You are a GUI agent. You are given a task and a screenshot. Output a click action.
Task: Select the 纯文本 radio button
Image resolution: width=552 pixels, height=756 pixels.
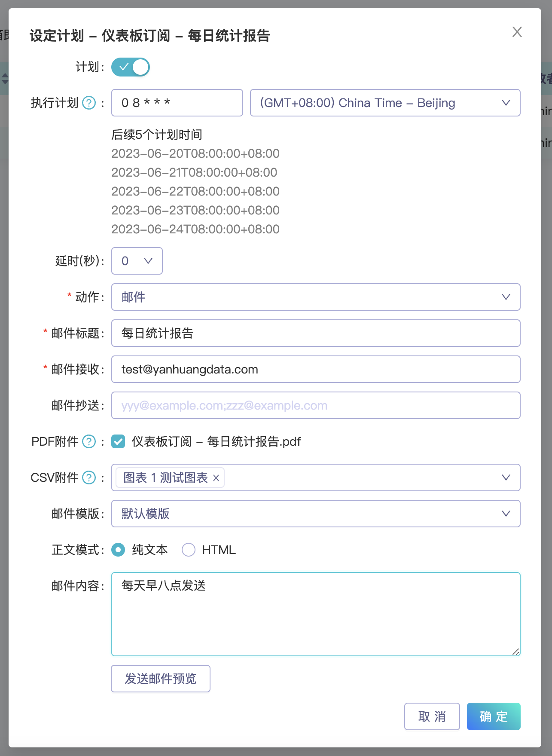tap(118, 550)
